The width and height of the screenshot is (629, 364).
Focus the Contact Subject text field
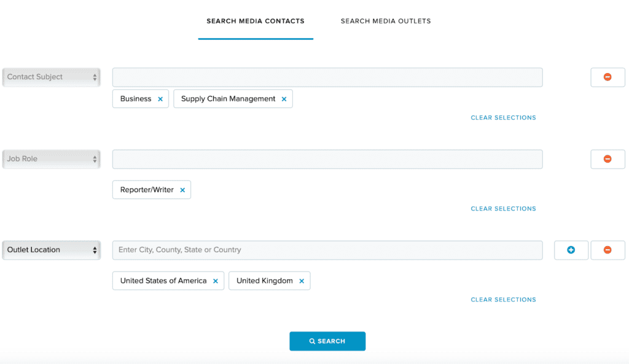pos(327,77)
